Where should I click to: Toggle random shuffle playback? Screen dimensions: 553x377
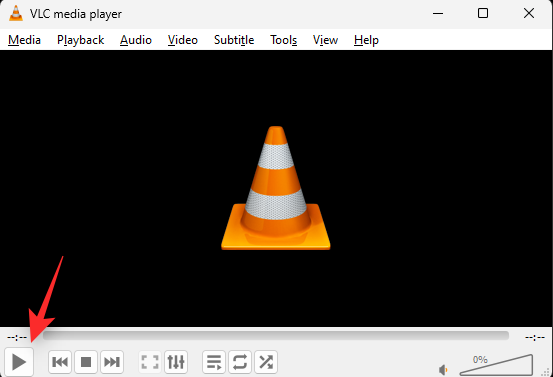[x=266, y=362]
